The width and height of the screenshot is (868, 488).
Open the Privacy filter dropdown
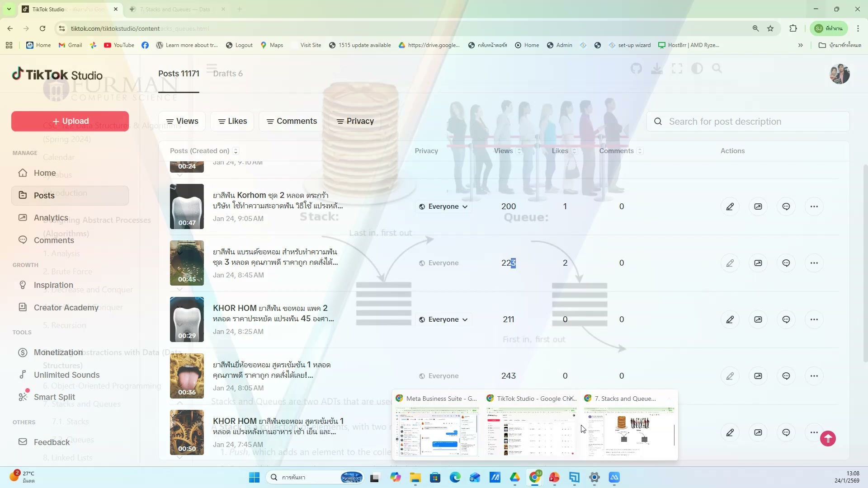coord(355,121)
